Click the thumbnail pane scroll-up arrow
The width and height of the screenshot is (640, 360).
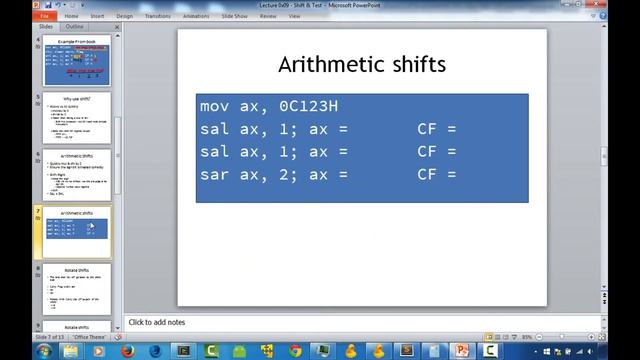click(x=118, y=36)
